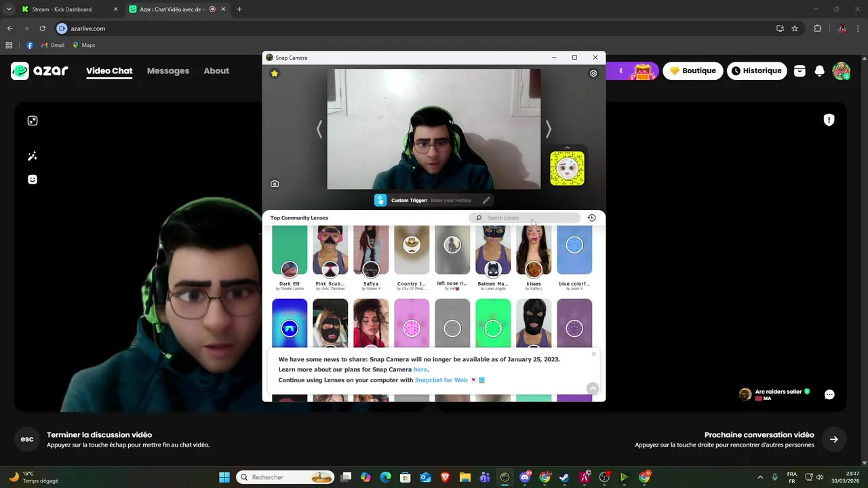
Task: Select the left nose ri... lens
Action: (x=452, y=258)
